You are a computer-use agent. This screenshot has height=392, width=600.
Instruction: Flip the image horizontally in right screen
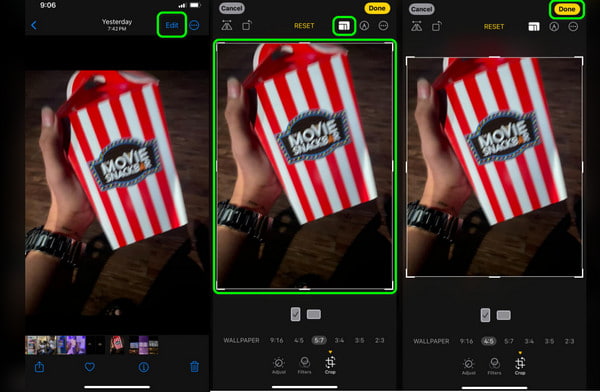coord(416,26)
